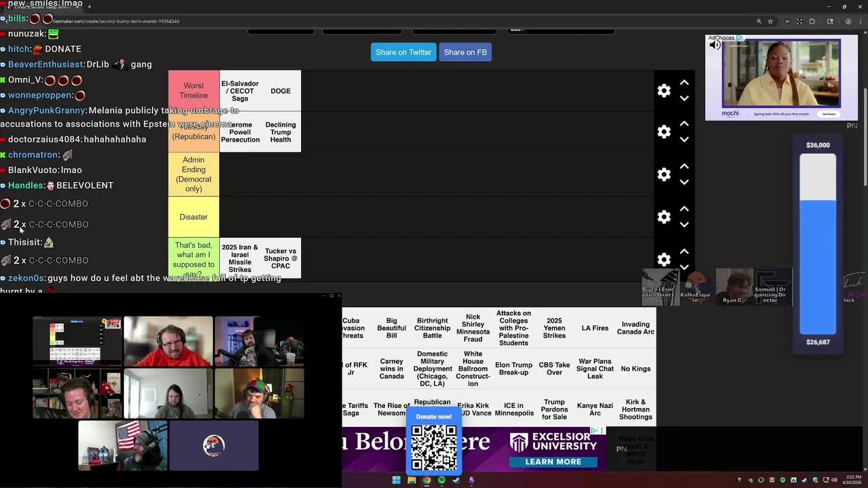Image resolution: width=868 pixels, height=488 pixels.
Task: Open browser zoom magnifier icon
Action: (759, 21)
